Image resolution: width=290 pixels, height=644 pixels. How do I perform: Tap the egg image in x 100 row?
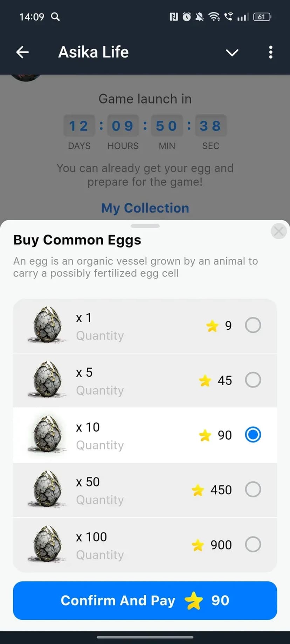tap(47, 544)
